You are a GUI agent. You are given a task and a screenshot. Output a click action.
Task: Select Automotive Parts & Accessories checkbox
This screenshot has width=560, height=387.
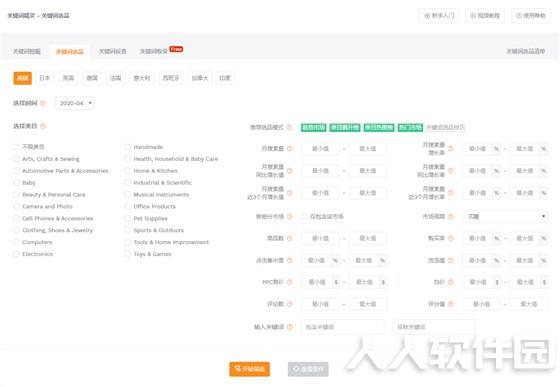[16, 171]
